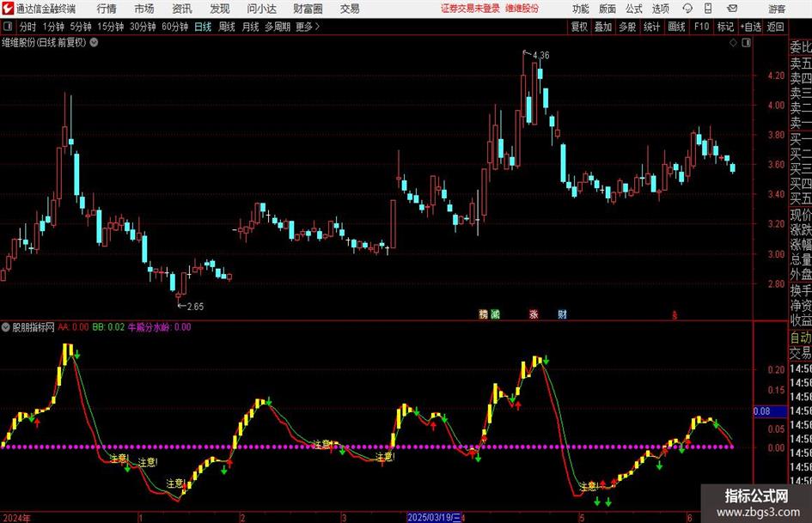
Task: Open the 交易 menu
Action: [x=350, y=9]
